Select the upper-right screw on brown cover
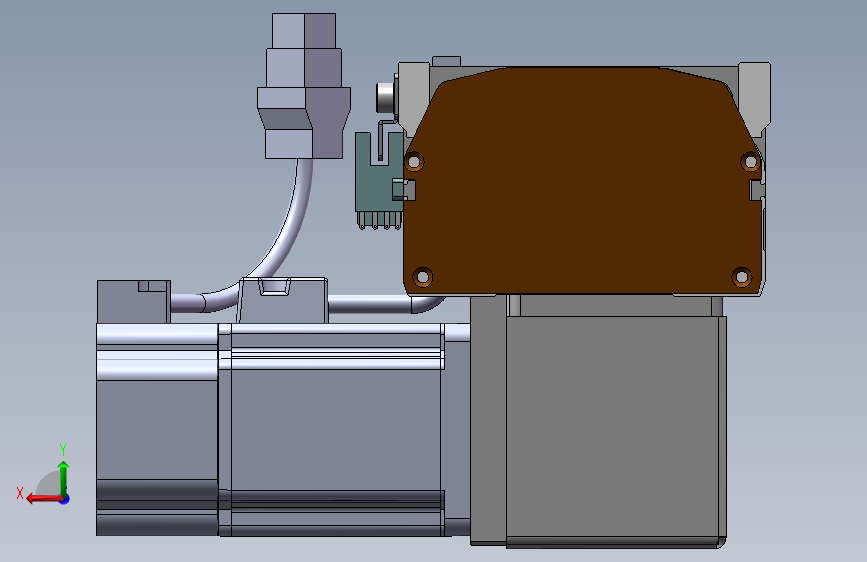The width and height of the screenshot is (867, 562). point(750,162)
